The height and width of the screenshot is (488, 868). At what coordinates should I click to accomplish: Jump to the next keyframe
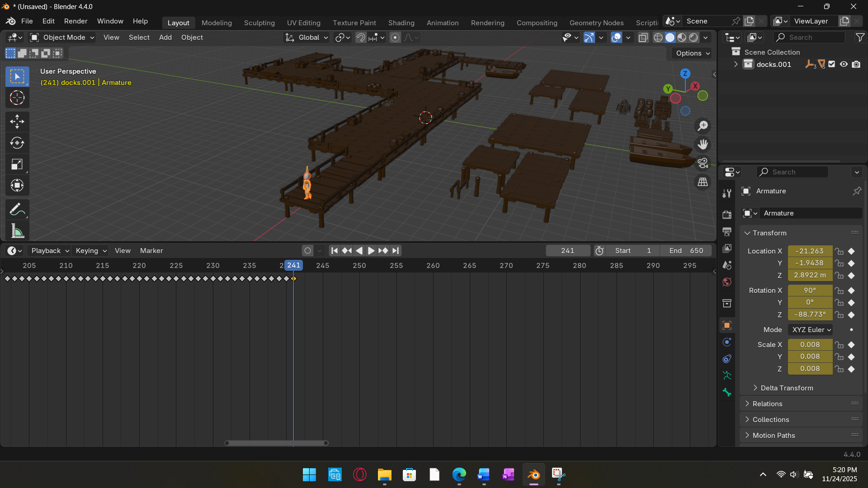383,251
